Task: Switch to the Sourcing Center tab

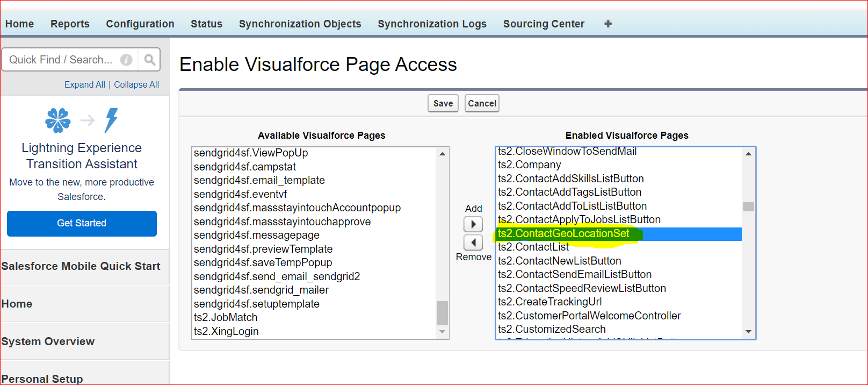Action: tap(544, 24)
